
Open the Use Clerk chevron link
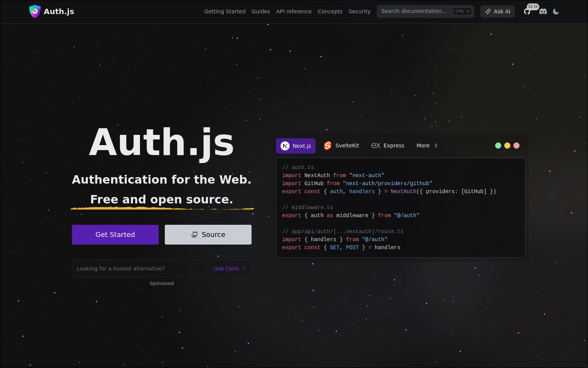[244, 269]
